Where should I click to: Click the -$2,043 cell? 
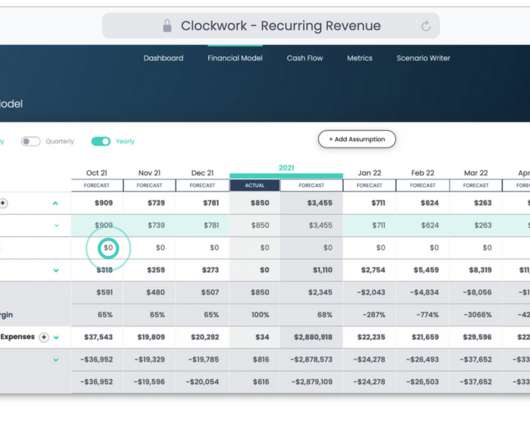click(x=371, y=292)
